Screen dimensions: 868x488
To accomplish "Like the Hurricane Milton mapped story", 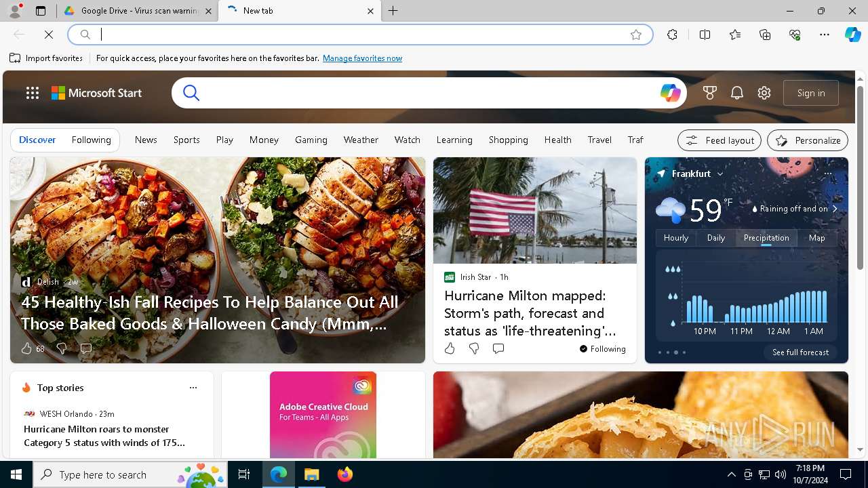I will [450, 348].
